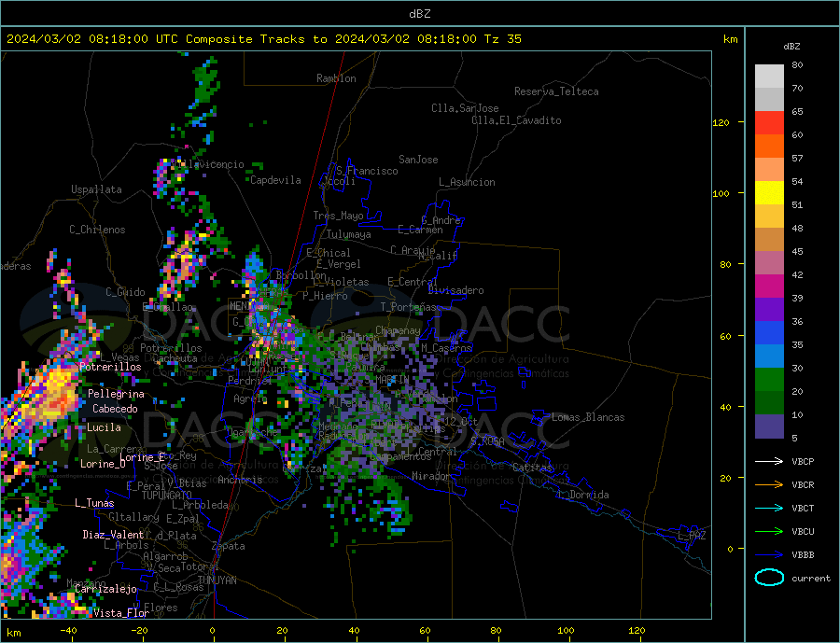The height and width of the screenshot is (643, 840).
Task: Click the '100' tick on the right vertical axis
Action: click(x=721, y=193)
